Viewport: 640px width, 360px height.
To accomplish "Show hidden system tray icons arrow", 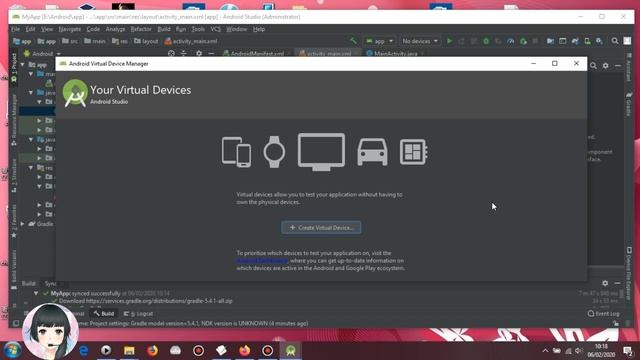I will [545, 351].
